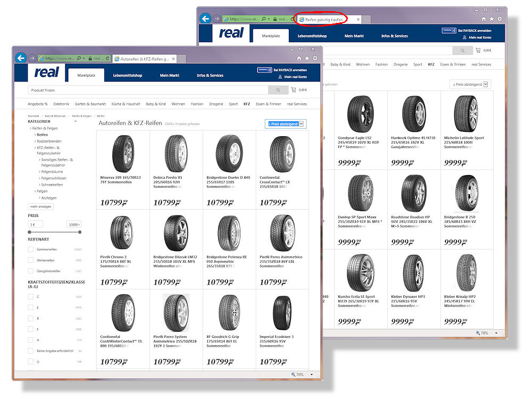
Task: Click the zoom magnifier icon in front window status bar
Action: pyautogui.click(x=293, y=375)
